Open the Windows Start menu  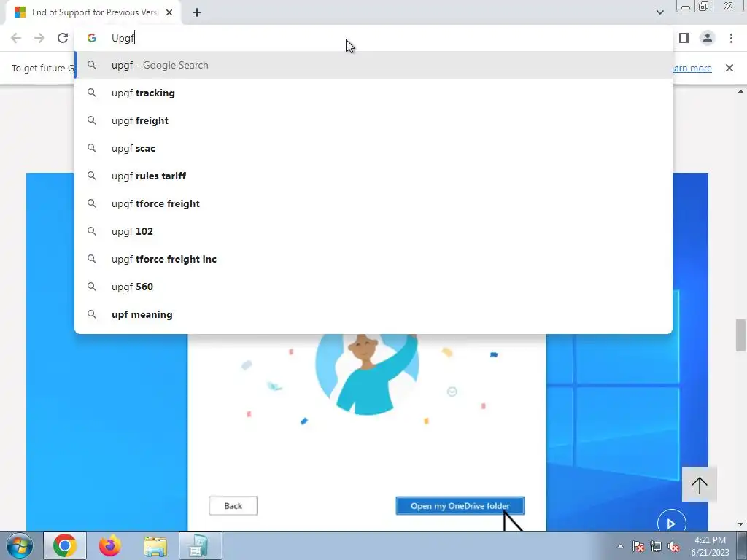tap(19, 545)
